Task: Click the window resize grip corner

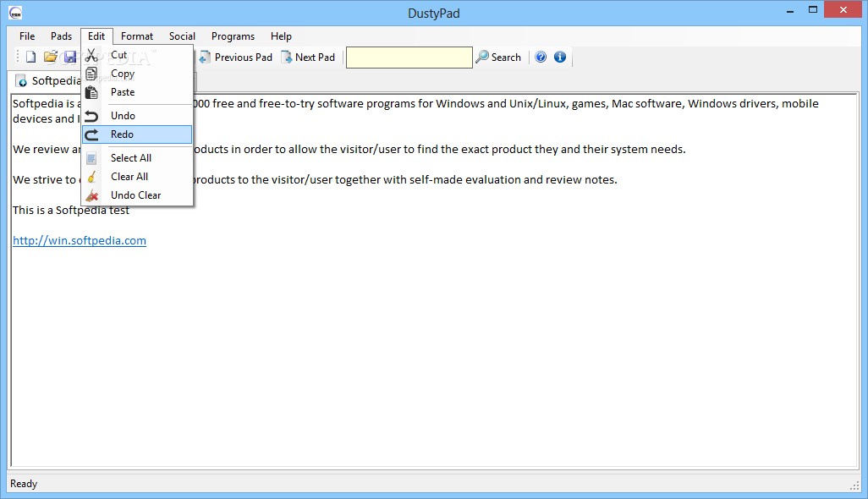Action: [x=854, y=485]
